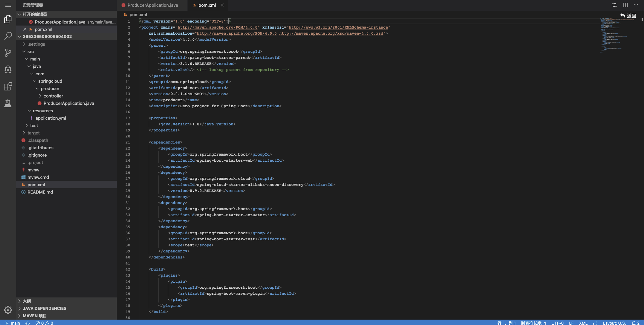The height and width of the screenshot is (325, 644).
Task: Change the UTF-8 encoding in status bar
Action: [x=557, y=323]
